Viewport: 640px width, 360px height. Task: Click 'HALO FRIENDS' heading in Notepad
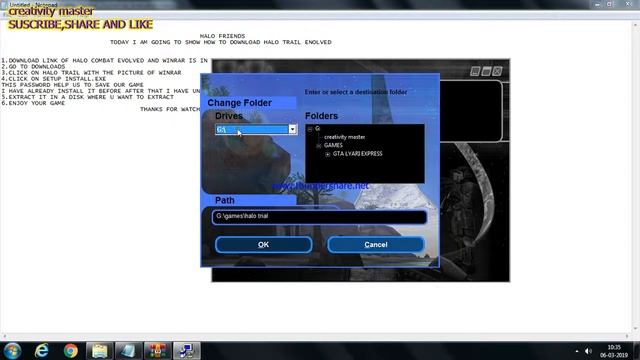(x=222, y=36)
